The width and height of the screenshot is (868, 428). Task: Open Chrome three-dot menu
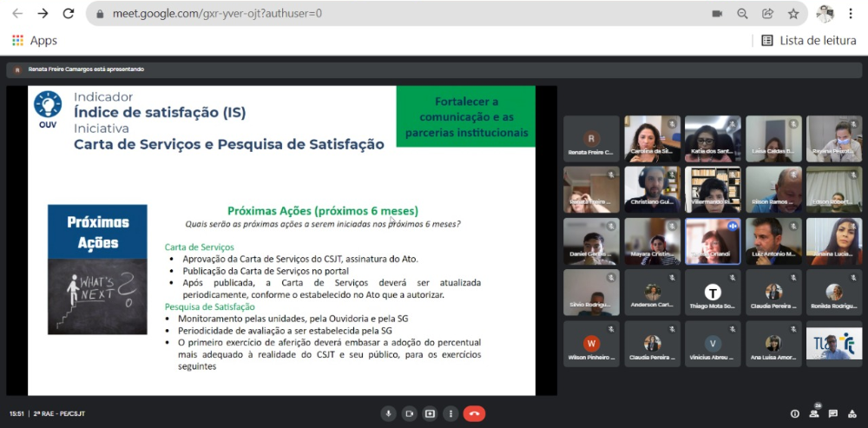(851, 14)
